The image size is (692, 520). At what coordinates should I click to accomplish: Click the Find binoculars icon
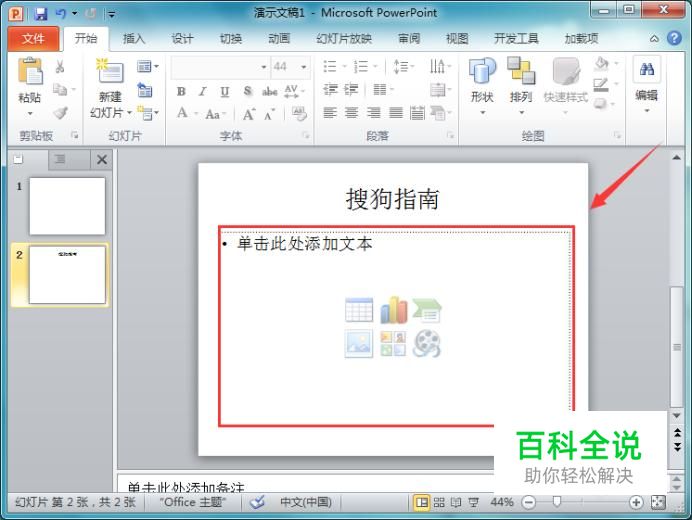click(x=647, y=69)
